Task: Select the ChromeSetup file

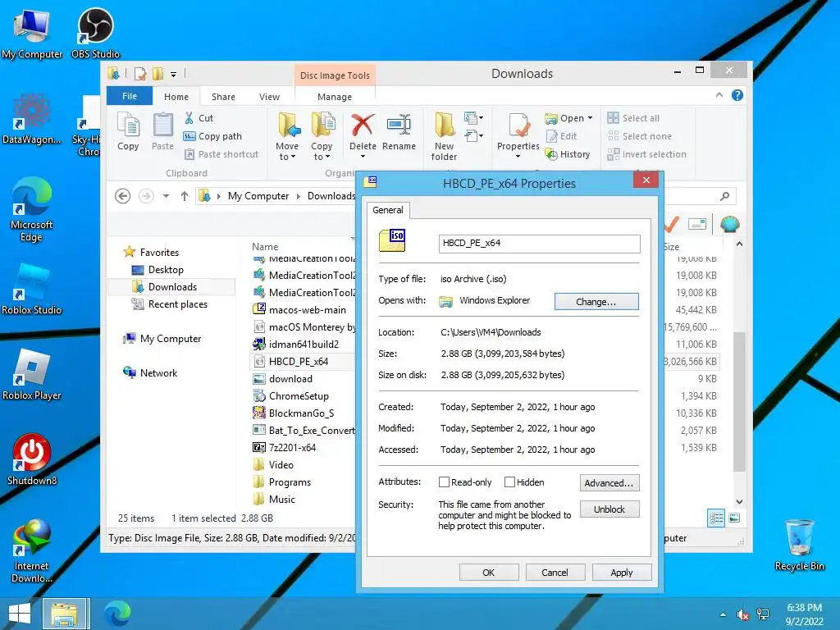Action: point(291,396)
